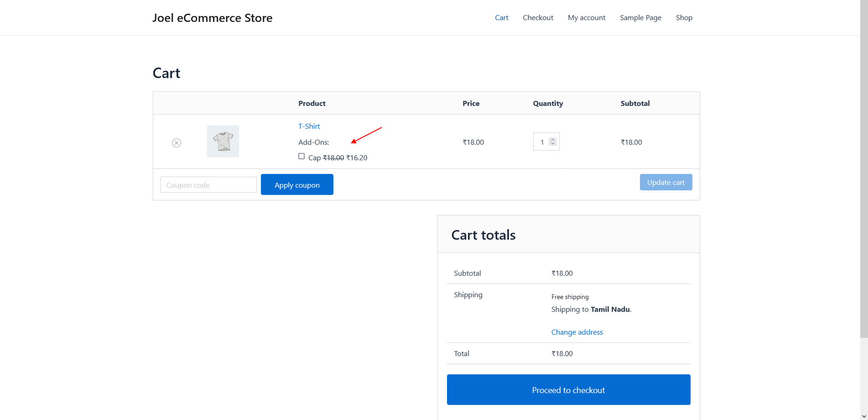
Task: Click the Joel eCommerce Store site title
Action: [x=212, y=18]
